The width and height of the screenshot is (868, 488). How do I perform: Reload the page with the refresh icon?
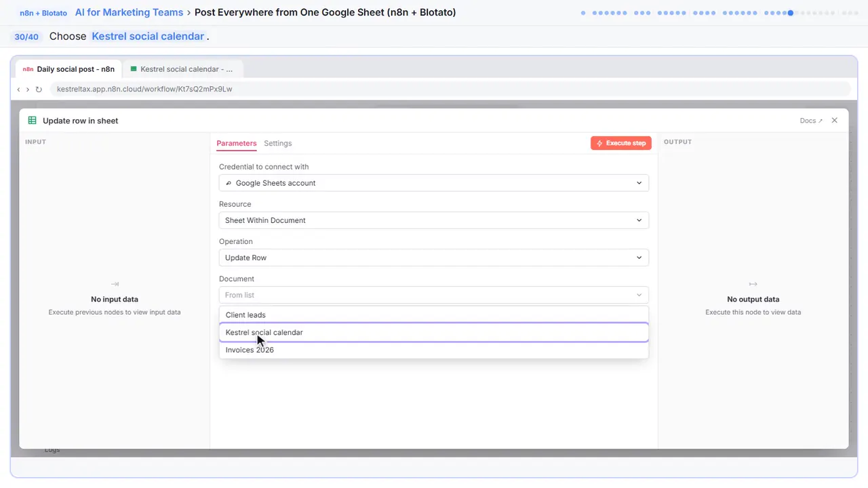pos(39,89)
